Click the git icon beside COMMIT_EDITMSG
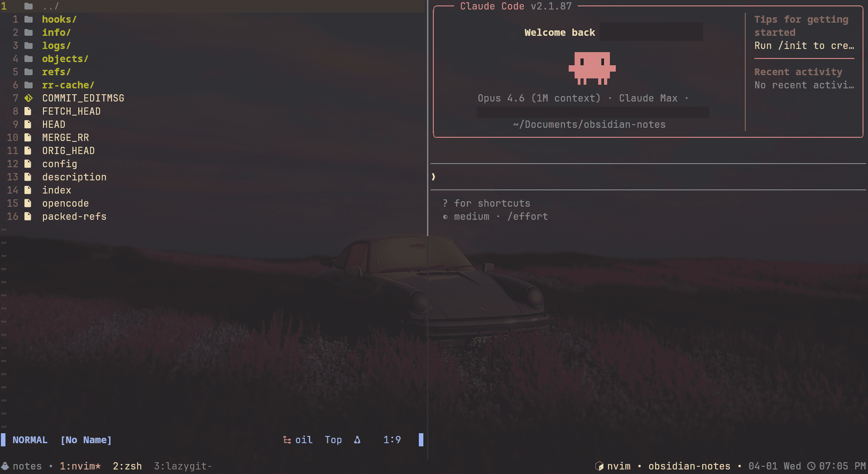The image size is (868, 474). tap(29, 98)
